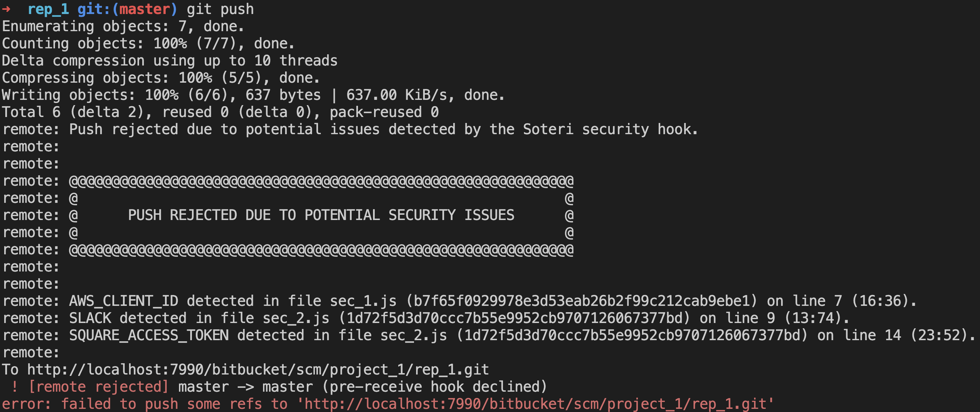The height and width of the screenshot is (412, 980).
Task: Click the red prompt arrow
Action: tap(6, 9)
